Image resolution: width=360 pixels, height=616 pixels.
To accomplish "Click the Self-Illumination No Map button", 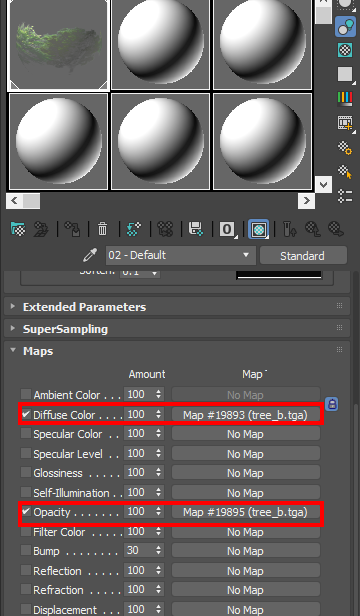I will click(x=246, y=493).
